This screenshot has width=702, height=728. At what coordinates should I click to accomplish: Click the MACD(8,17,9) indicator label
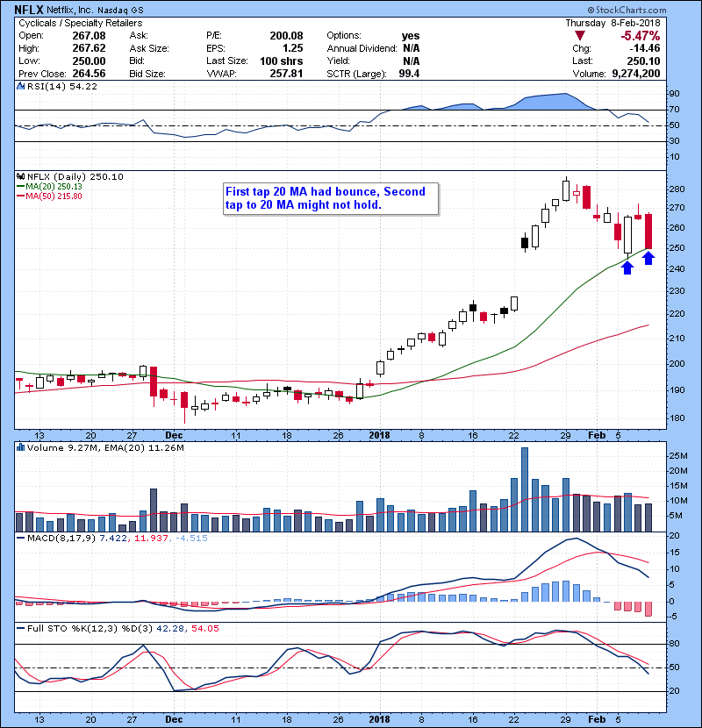coord(61,539)
